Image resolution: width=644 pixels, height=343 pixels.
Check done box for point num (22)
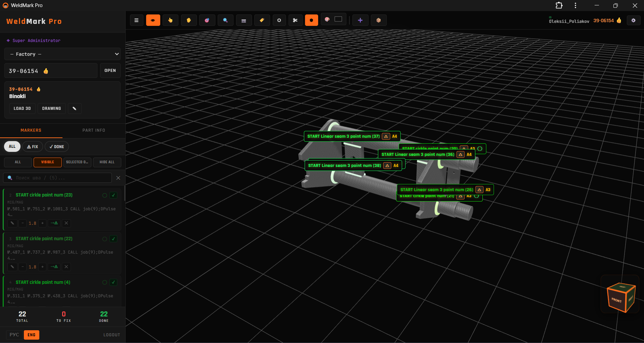(114, 239)
